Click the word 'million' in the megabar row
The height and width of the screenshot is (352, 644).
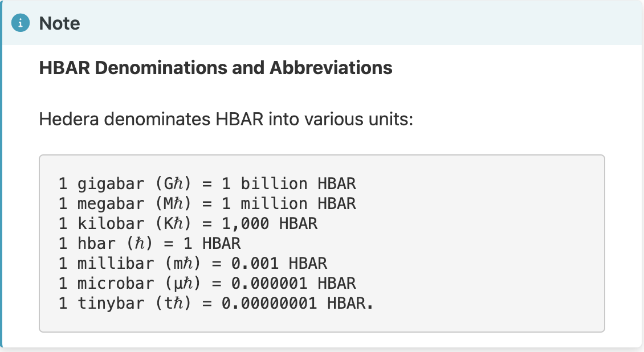coord(274,203)
